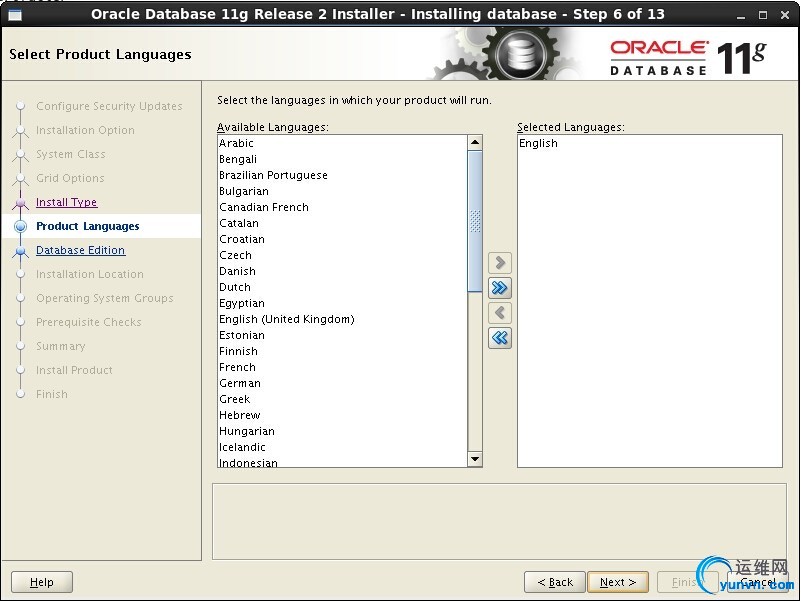Choose Canadian French from the list
This screenshot has height=602, width=801.
342,207
